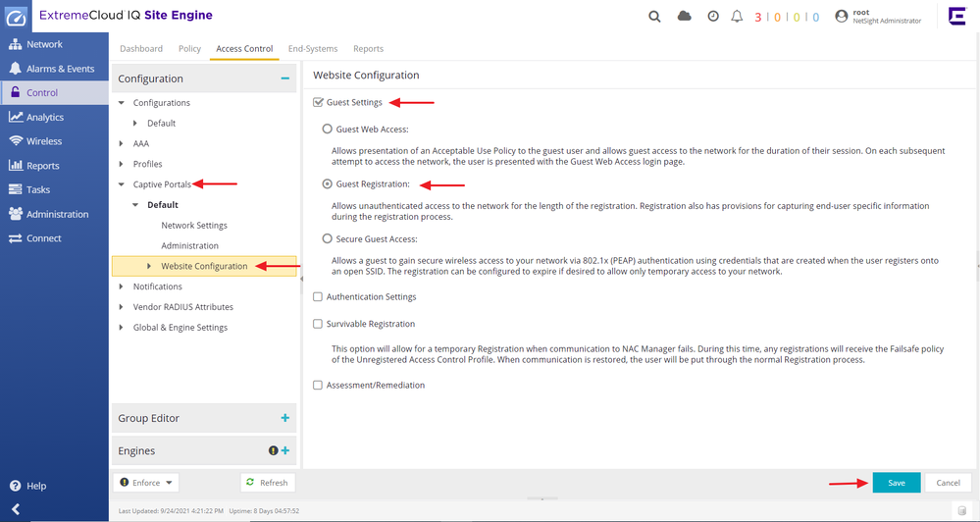Click the Extreme Networks logo at top right
Viewport: 980px width, 522px height.
(x=956, y=16)
